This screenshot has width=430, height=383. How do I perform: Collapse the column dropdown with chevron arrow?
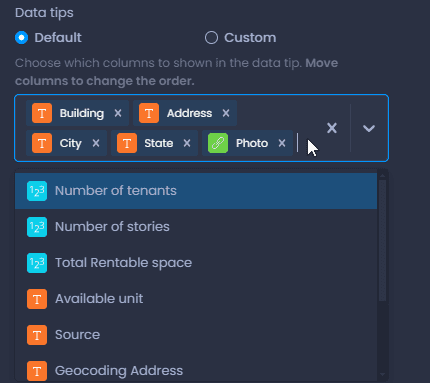pyautogui.click(x=369, y=128)
